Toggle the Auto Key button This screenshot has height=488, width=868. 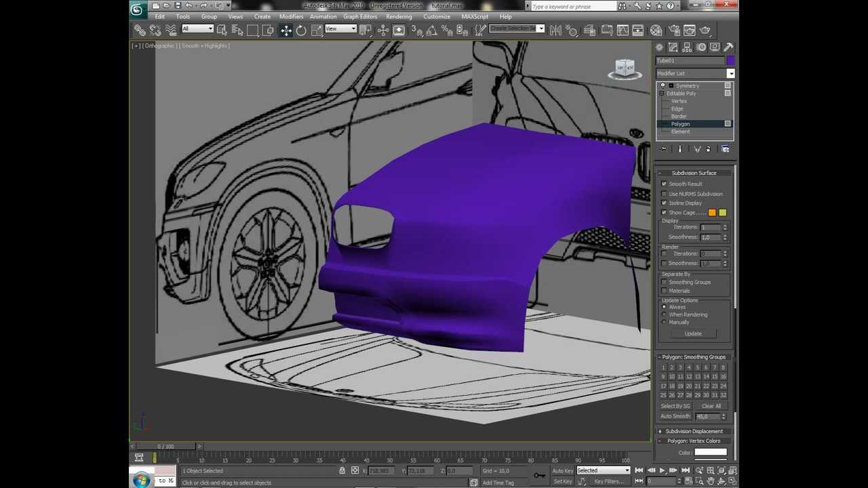point(563,470)
